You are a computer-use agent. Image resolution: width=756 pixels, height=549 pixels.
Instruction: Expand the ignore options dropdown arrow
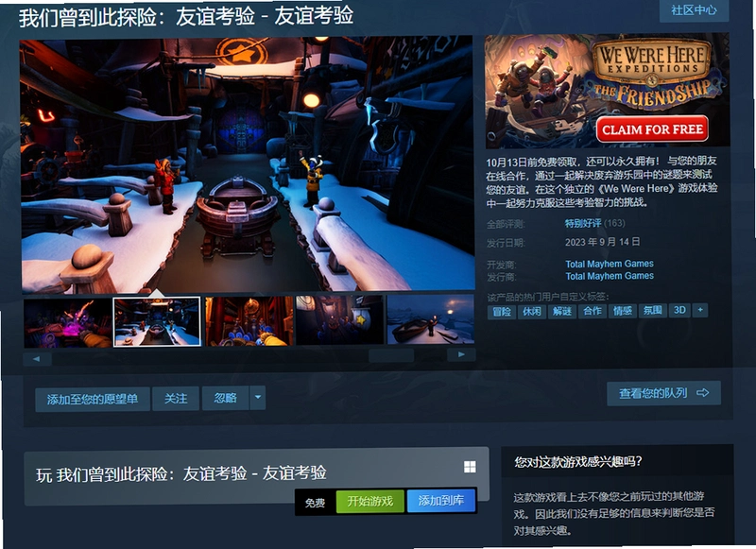258,398
